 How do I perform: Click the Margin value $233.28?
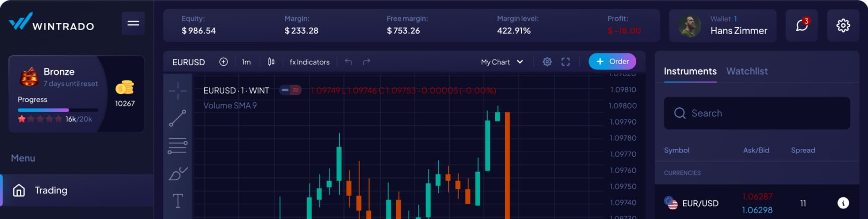[301, 31]
